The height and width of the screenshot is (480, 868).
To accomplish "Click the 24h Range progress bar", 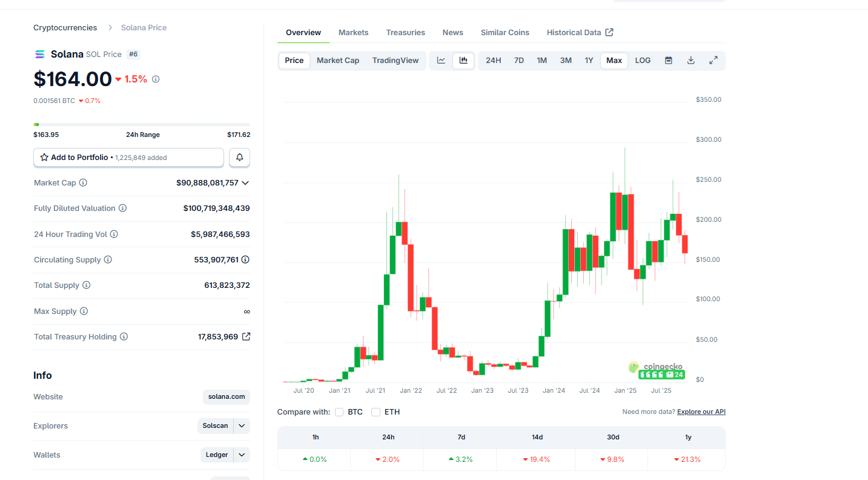I will [x=142, y=124].
